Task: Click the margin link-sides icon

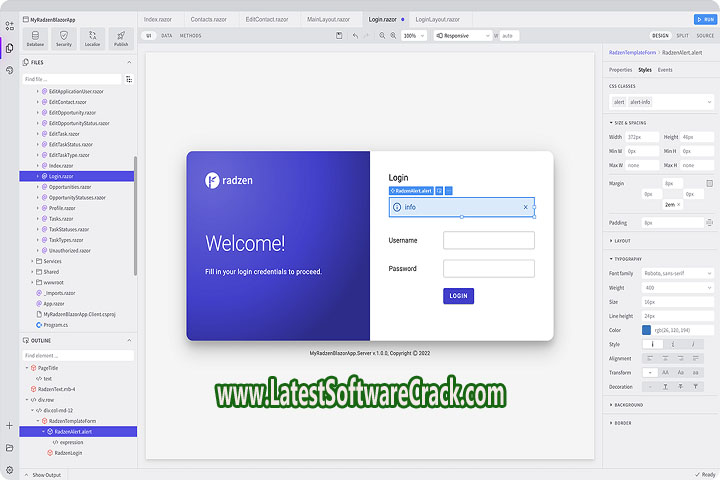Action: point(709,183)
